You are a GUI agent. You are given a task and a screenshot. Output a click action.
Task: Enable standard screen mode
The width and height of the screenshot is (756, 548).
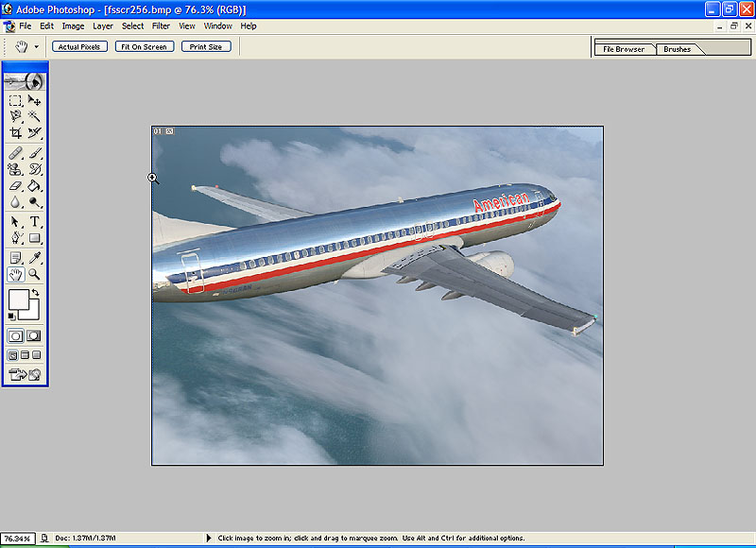13,355
